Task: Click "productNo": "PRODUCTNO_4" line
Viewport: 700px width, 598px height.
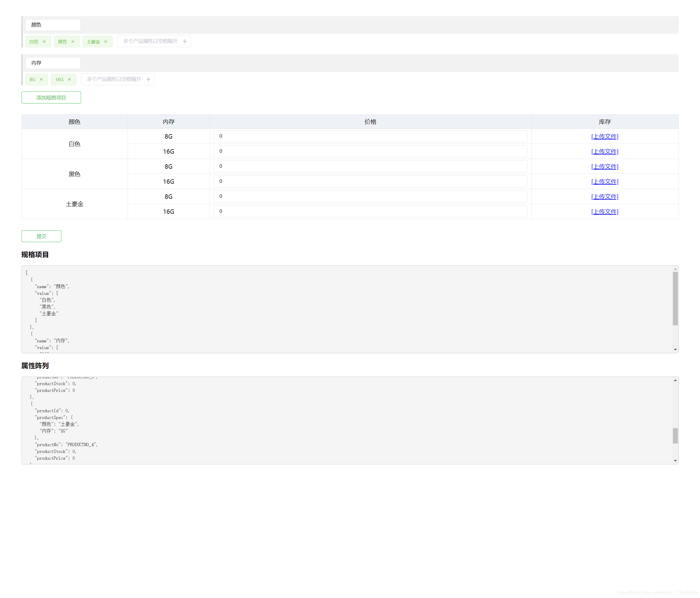Action: click(66, 445)
